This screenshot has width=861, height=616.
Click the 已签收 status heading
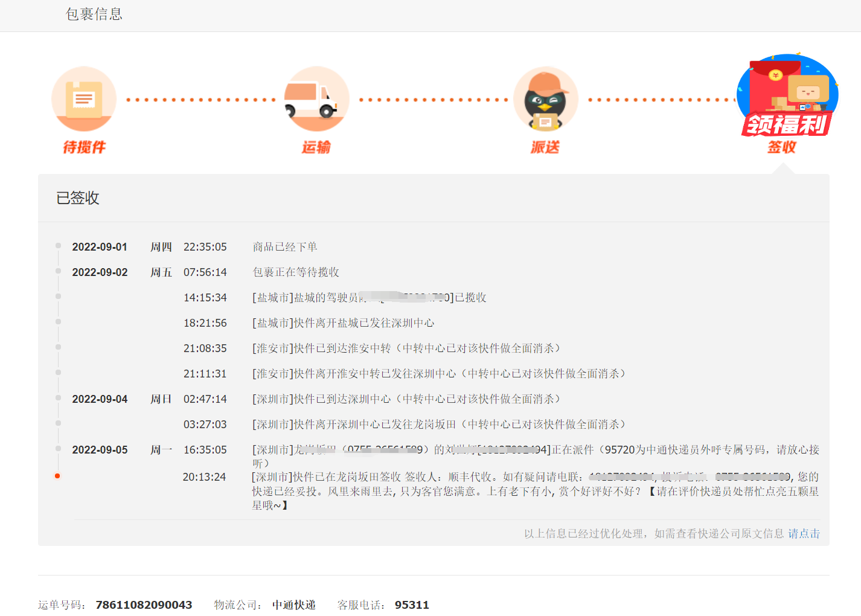pyautogui.click(x=78, y=198)
